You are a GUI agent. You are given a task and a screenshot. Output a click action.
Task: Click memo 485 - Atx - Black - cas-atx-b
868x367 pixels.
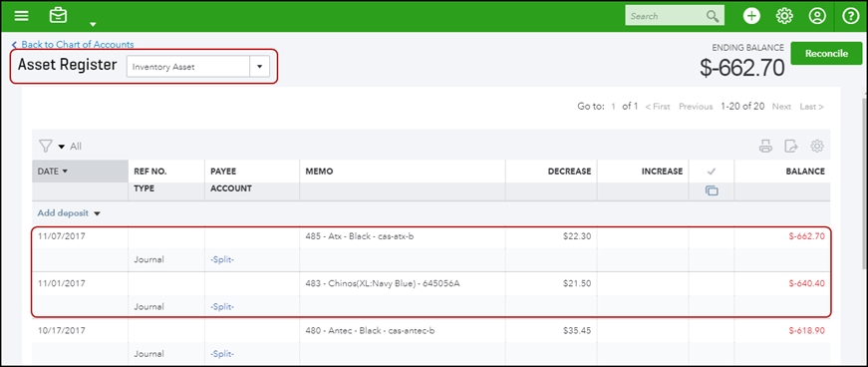click(x=360, y=236)
